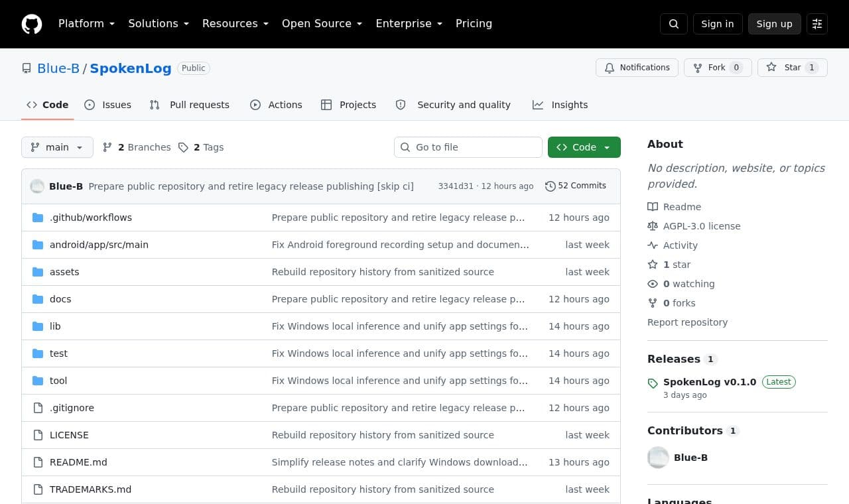Open the Activity link
The height and width of the screenshot is (504, 849).
tap(673, 245)
